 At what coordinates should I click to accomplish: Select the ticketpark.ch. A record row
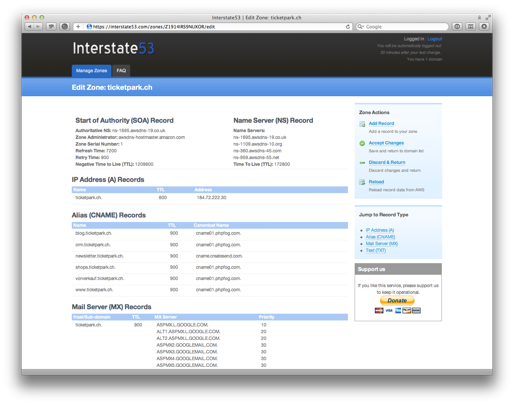pyautogui.click(x=210, y=198)
